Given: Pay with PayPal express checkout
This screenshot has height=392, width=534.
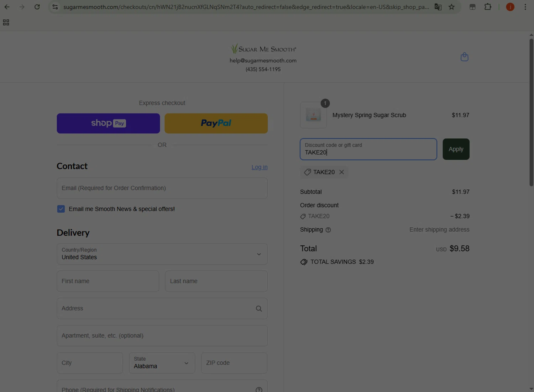Looking at the screenshot, I should point(216,123).
